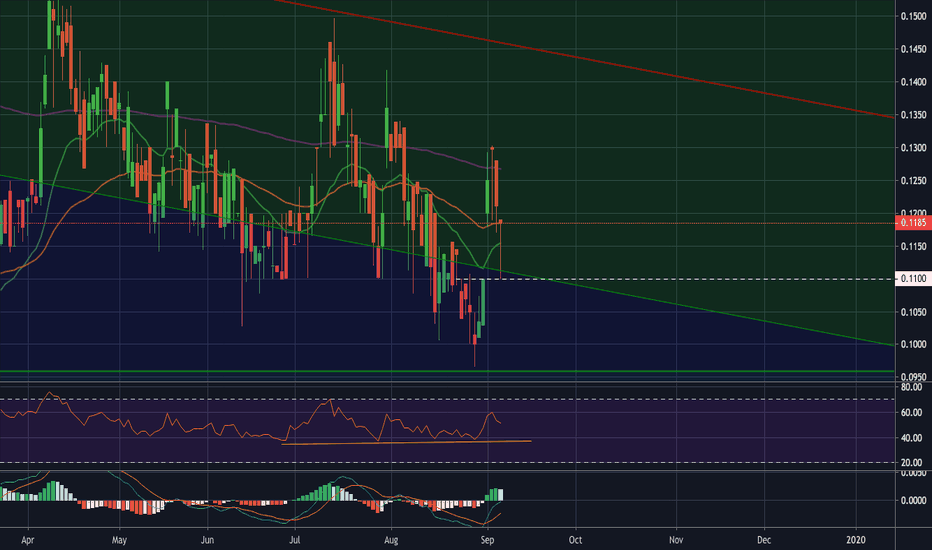Click the 2020 label on time axis
This screenshot has width=932, height=550.
pos(855,540)
